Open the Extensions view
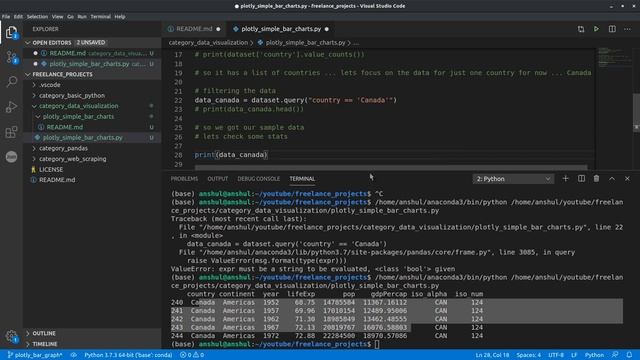640x360 pixels. [11, 132]
